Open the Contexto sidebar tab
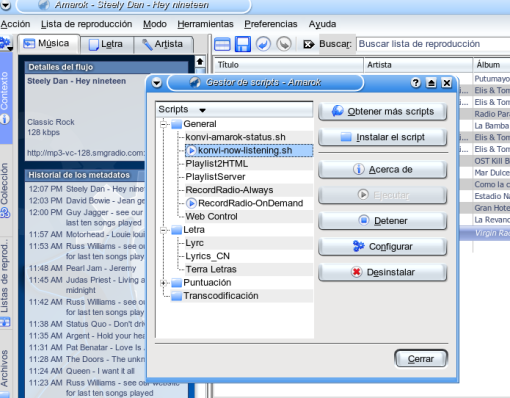The height and width of the screenshot is (398, 510). pos(5,97)
